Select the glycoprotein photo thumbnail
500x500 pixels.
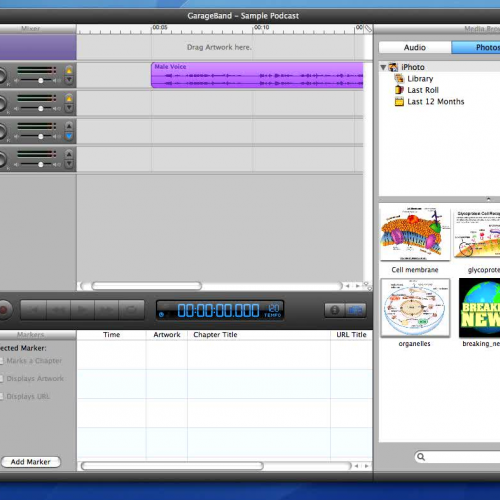478,234
